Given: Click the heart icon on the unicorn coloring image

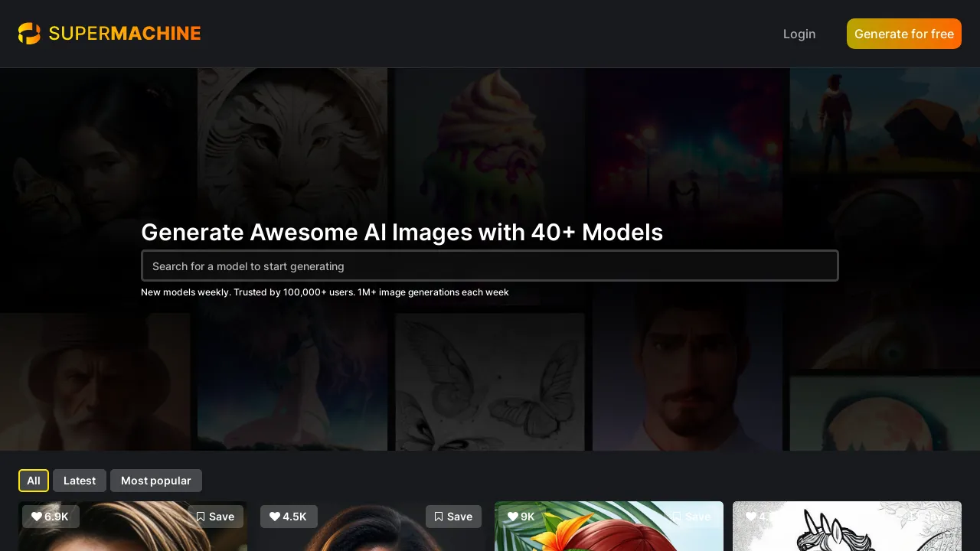Looking at the screenshot, I should 751,517.
